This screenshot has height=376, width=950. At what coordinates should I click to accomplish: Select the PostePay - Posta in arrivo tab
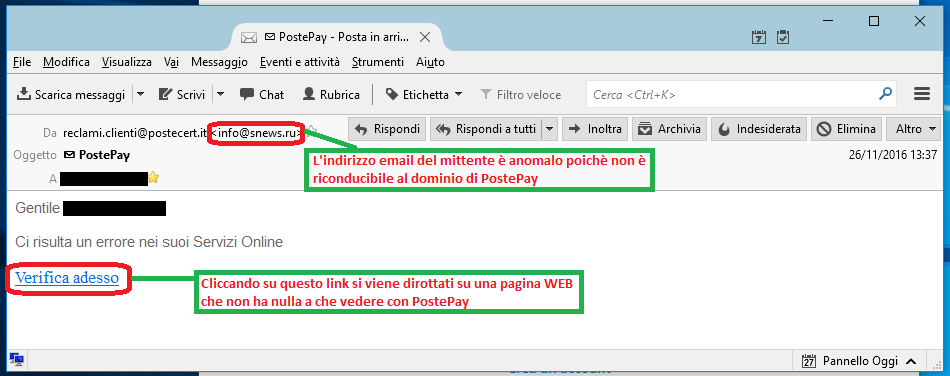tap(337, 37)
